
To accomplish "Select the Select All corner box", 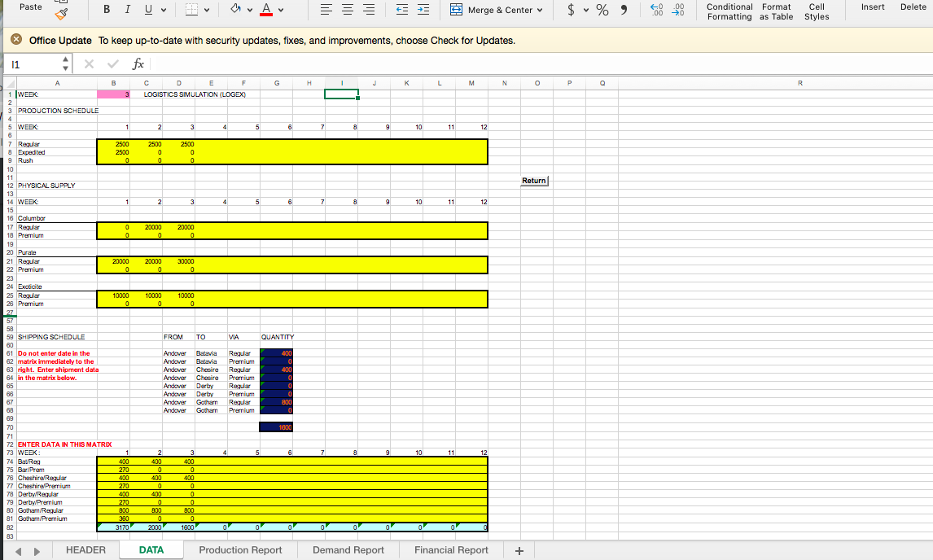I will [x=10, y=83].
